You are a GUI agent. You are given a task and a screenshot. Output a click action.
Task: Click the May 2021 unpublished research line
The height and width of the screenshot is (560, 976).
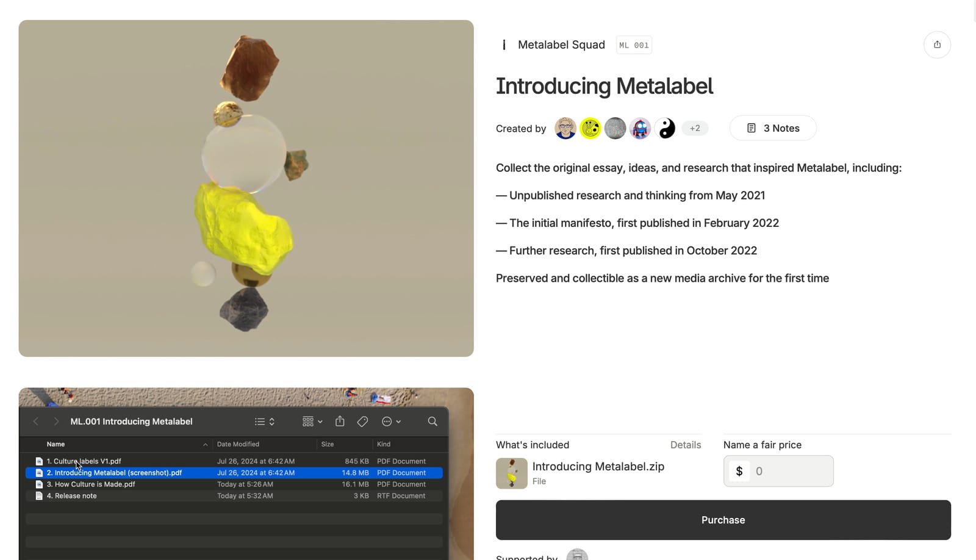point(631,196)
